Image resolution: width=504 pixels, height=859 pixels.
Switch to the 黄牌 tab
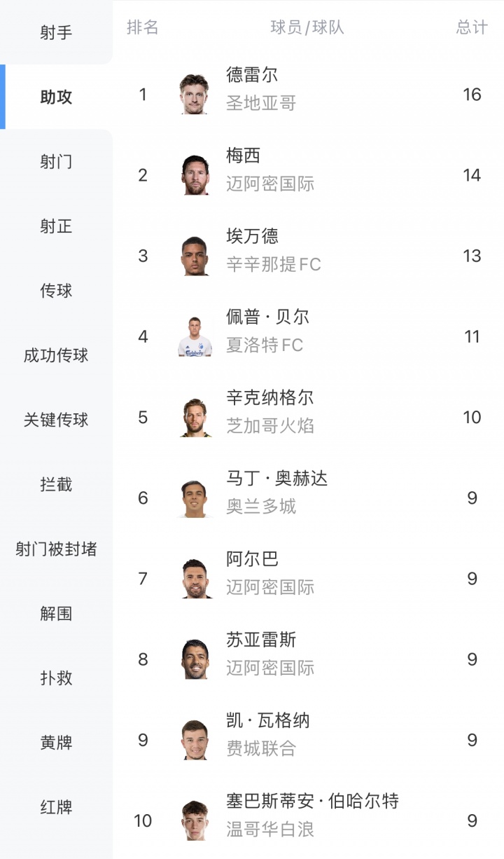click(56, 742)
